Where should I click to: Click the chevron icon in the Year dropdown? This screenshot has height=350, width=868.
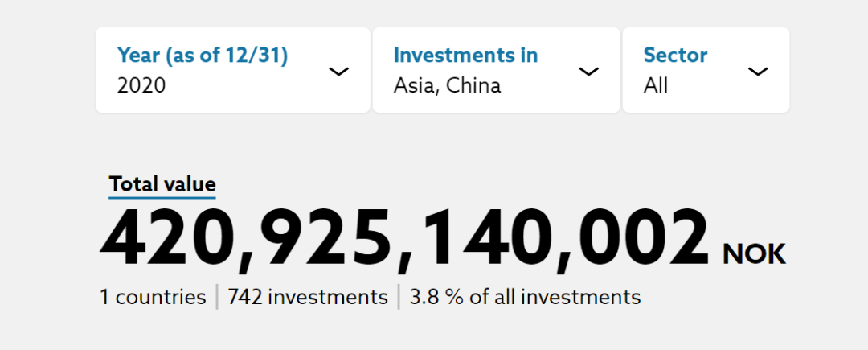point(338,72)
